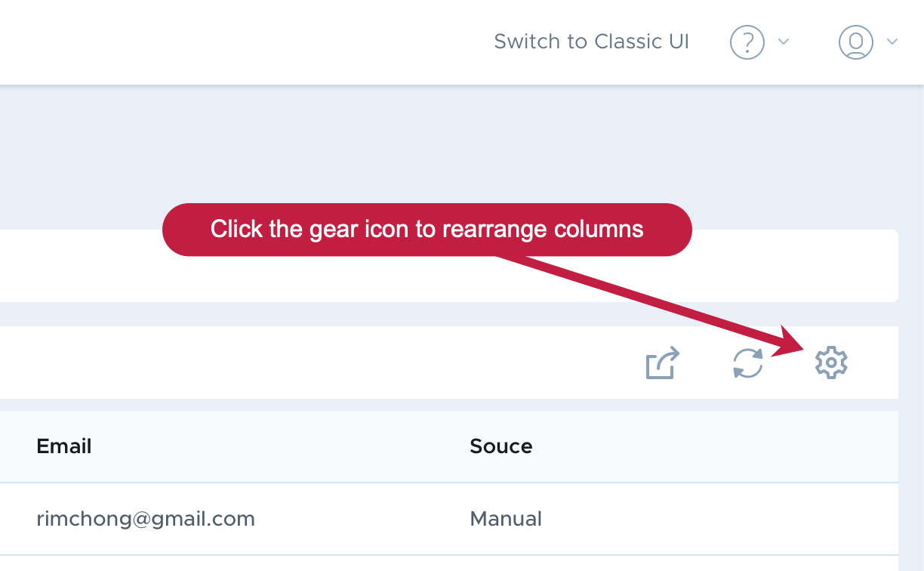The width and height of the screenshot is (924, 571).
Task: Click the export share icon
Action: click(x=663, y=363)
